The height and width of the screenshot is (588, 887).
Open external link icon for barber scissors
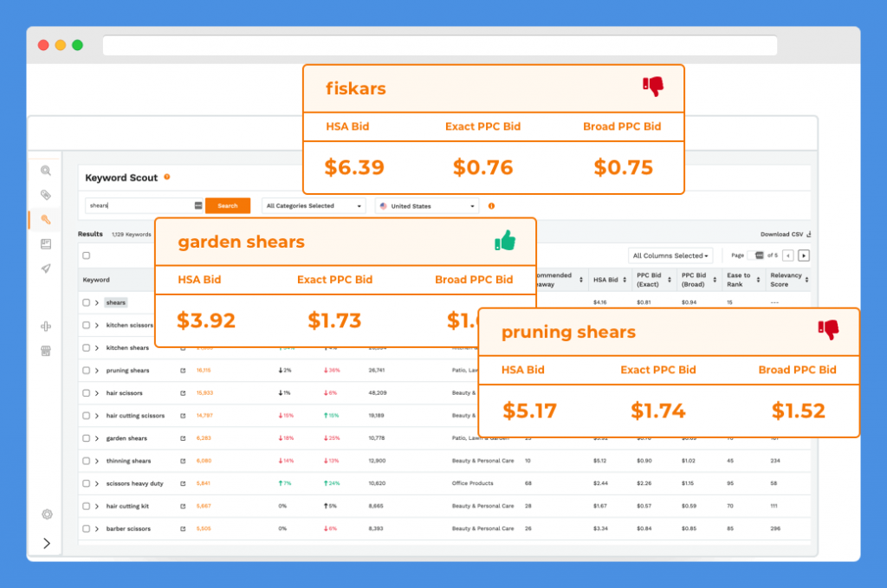pos(183,528)
